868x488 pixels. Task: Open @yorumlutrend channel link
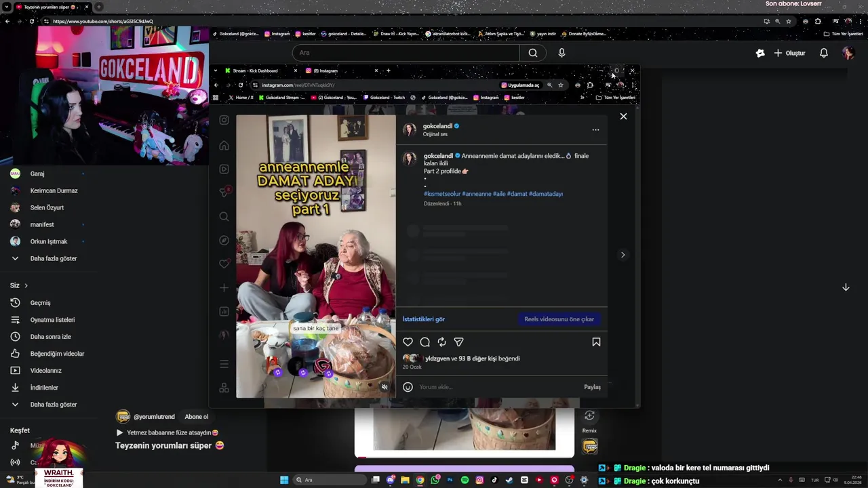[x=154, y=417]
